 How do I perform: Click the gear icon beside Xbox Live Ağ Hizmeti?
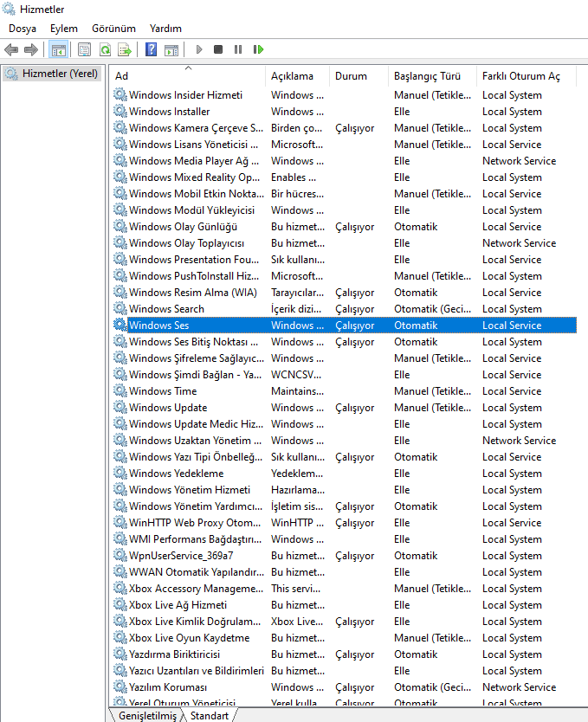pyautogui.click(x=120, y=604)
